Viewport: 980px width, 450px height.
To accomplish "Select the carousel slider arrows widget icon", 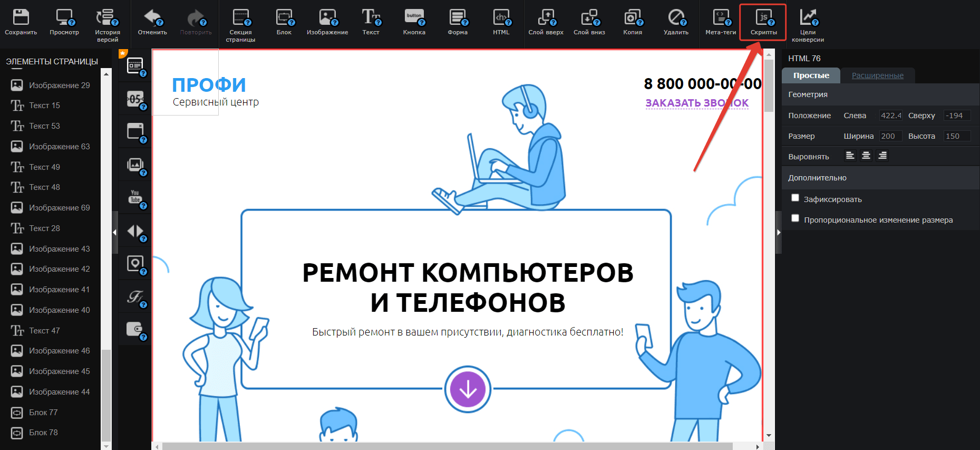I will click(x=135, y=231).
